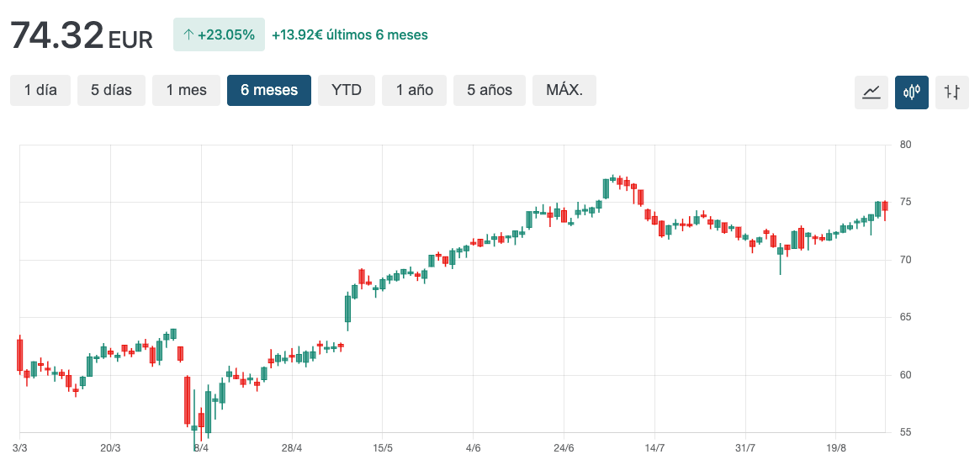
Task: Click the 24/6 date label on x-axis
Action: (564, 448)
